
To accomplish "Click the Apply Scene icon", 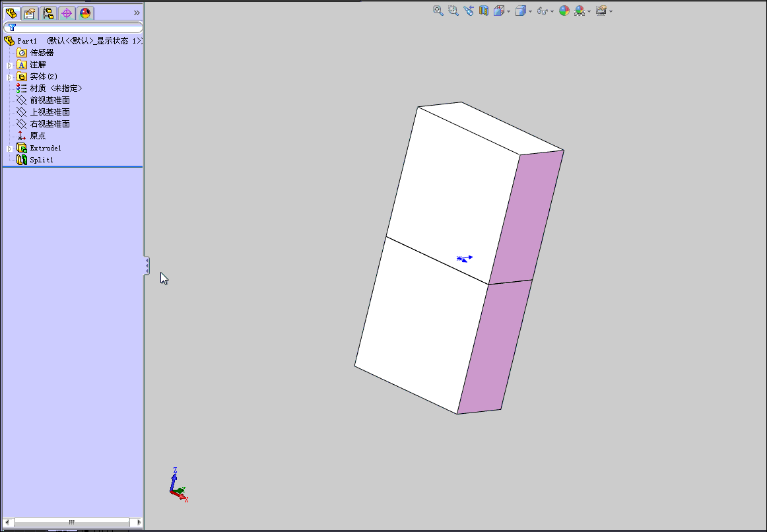I will [580, 11].
